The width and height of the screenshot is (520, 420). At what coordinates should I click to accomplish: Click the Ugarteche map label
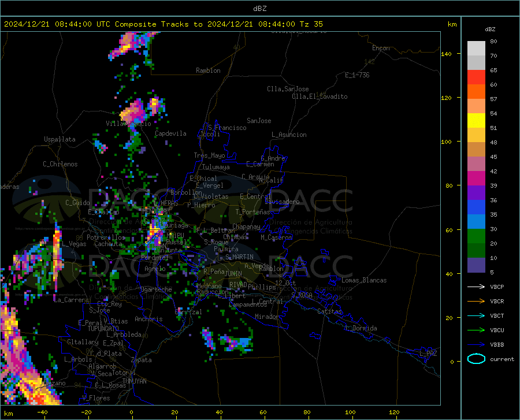156,289
